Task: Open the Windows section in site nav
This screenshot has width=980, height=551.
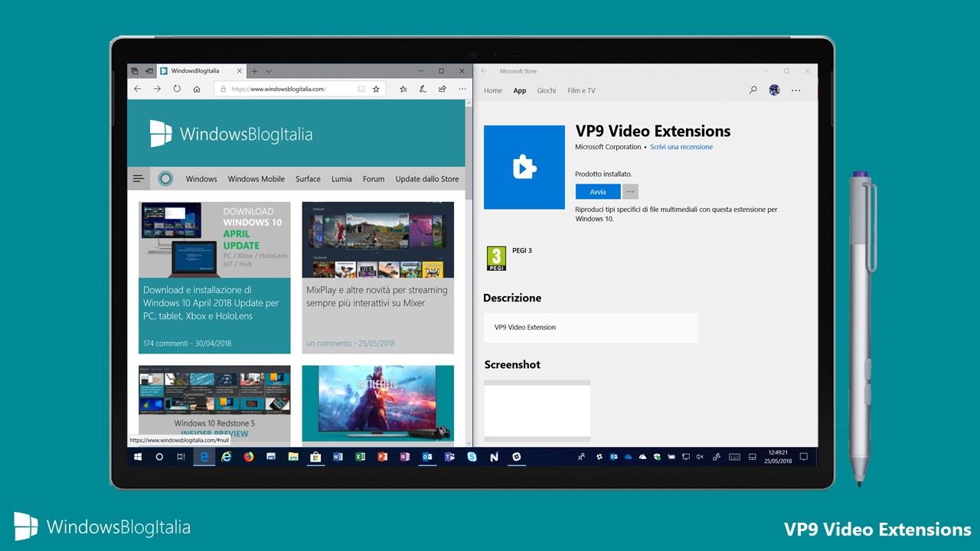Action: (x=201, y=179)
